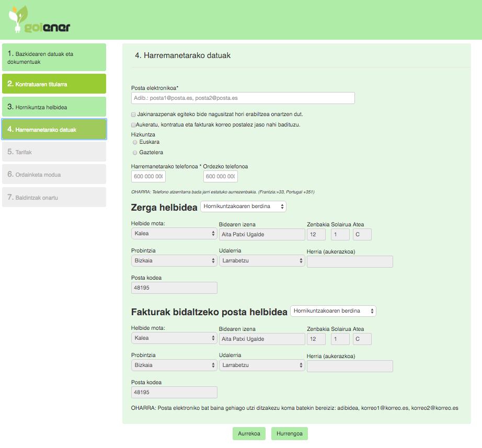Expand Udalerria dropdown in Zerga helbidea section
This screenshot has width=482, height=448.
click(261, 260)
